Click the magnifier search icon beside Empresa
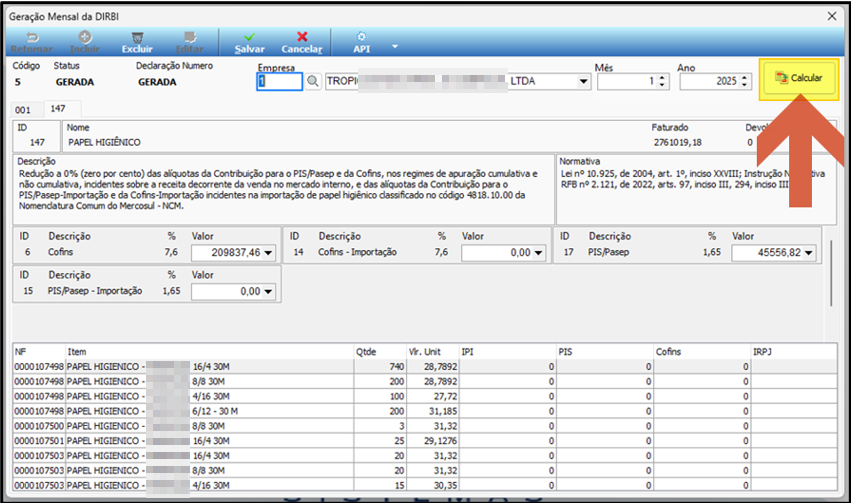851x503 pixels. 313,81
